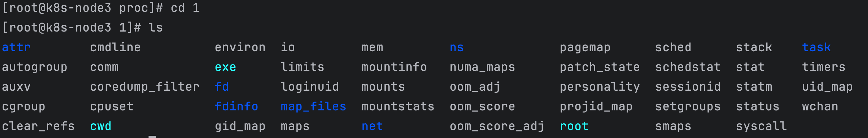Click the cmdline file name
Viewport: 868px width, 138px height.
115,47
